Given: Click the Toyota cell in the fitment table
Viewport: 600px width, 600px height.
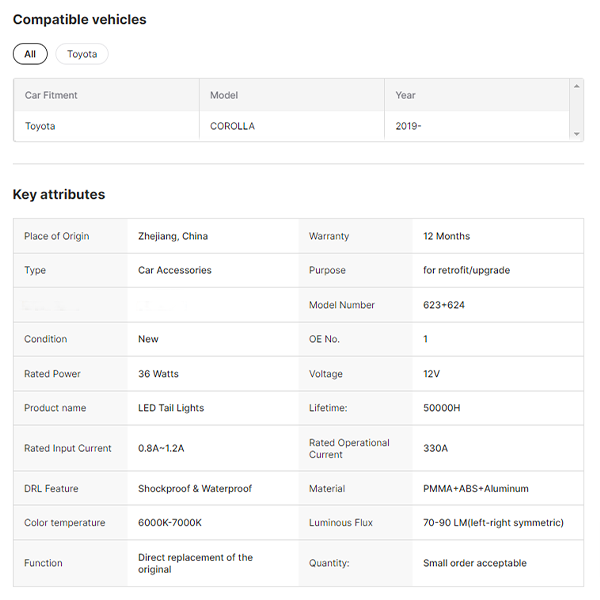Looking at the screenshot, I should coord(40,126).
